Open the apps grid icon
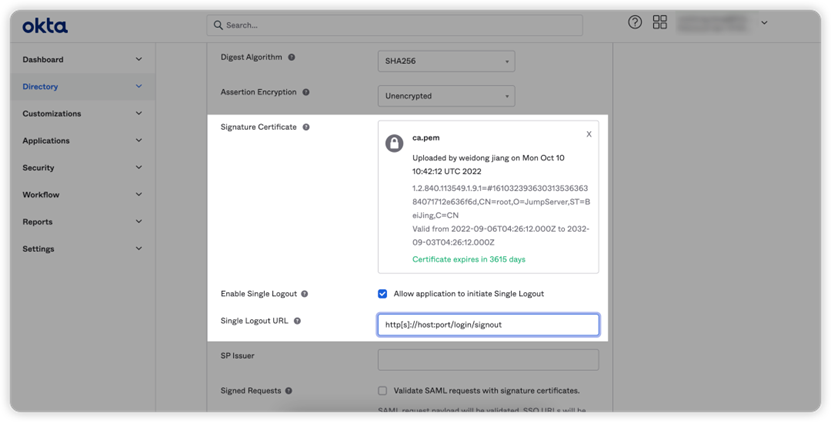 click(660, 22)
